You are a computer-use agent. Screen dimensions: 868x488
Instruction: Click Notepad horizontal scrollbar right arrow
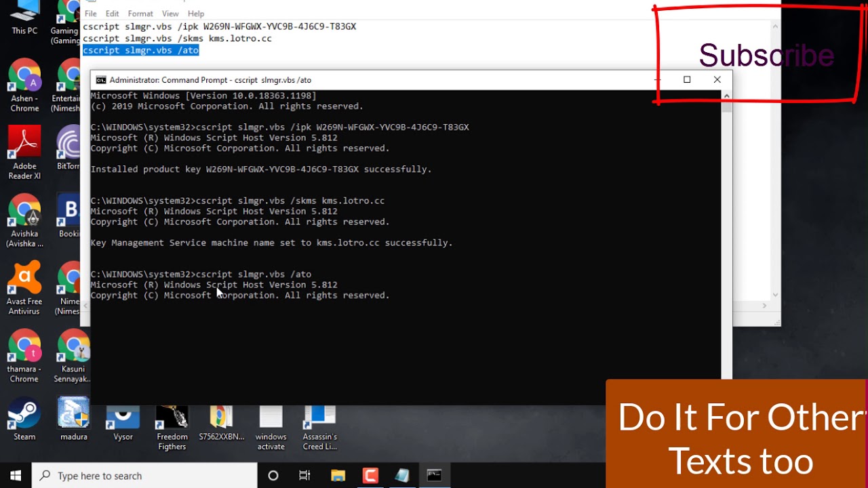point(764,306)
